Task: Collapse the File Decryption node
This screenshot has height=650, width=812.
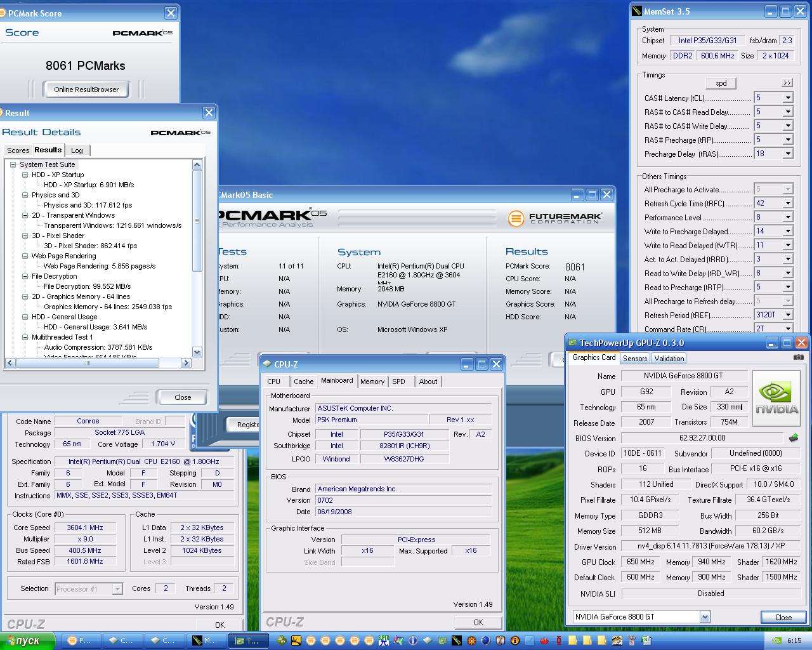Action: click(25, 276)
